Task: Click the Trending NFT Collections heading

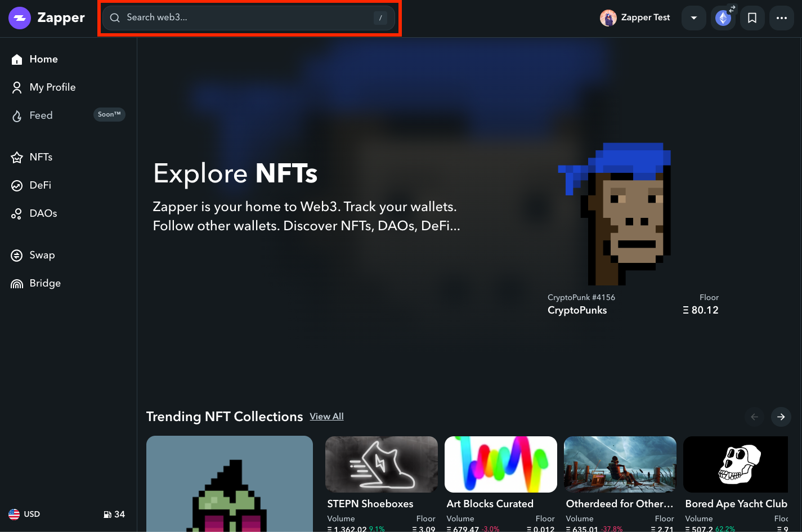Action: [225, 417]
